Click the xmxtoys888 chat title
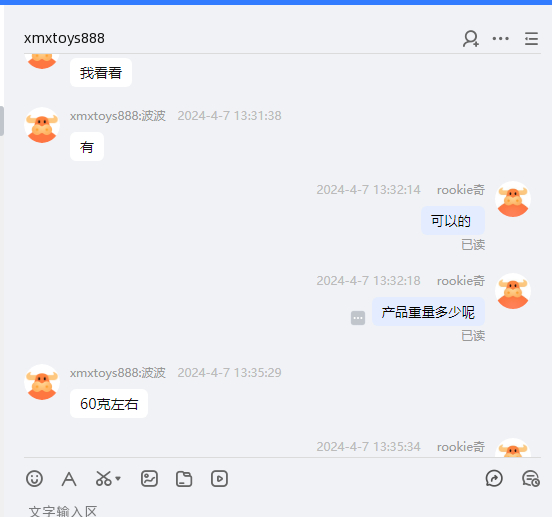This screenshot has height=517, width=552. click(64, 38)
